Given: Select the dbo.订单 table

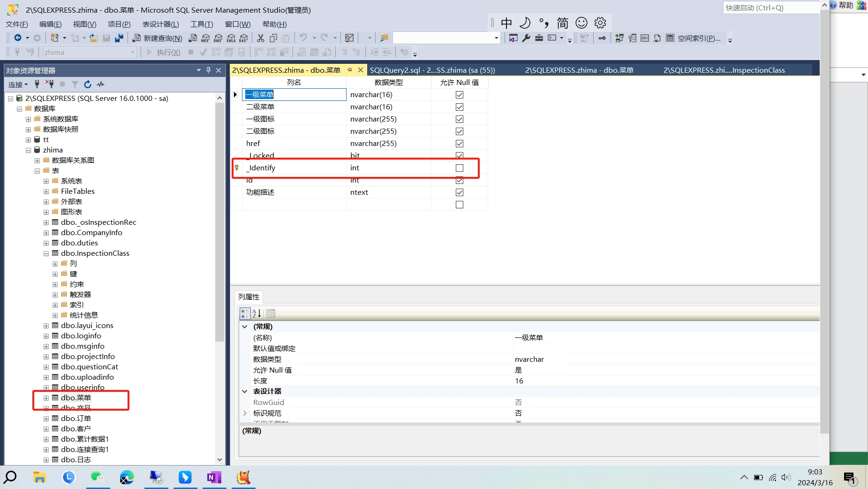Looking at the screenshot, I should point(76,419).
